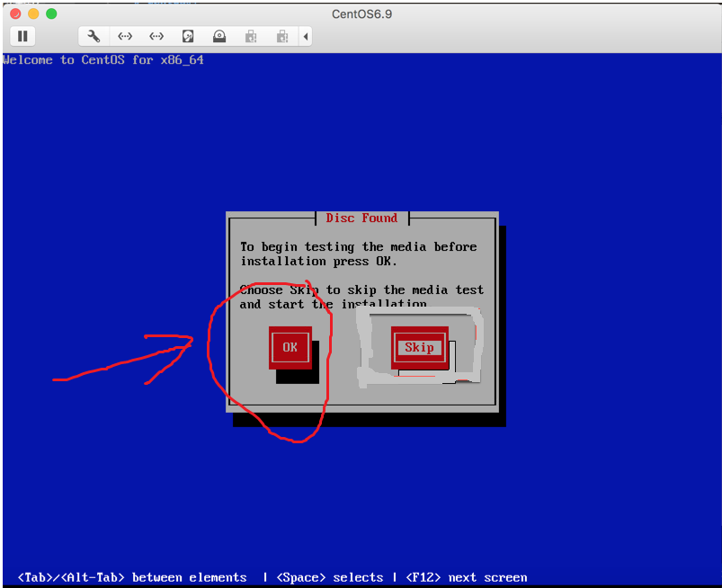Pause the virtual machine
The image size is (722, 588).
[x=22, y=36]
